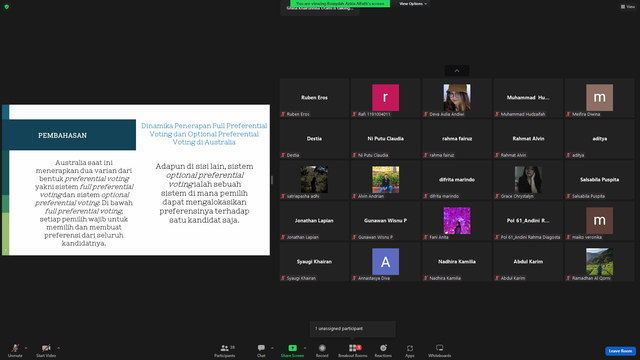Click muted mic icon on aditya tile
The width and height of the screenshot is (640, 360).
(x=568, y=155)
